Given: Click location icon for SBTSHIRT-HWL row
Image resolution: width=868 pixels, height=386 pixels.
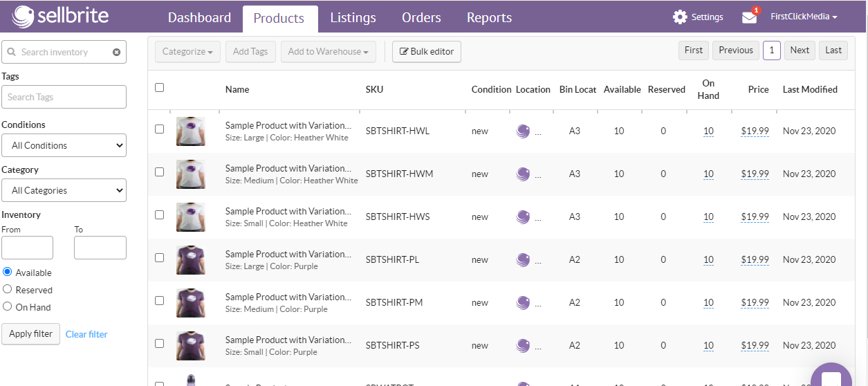Looking at the screenshot, I should point(523,131).
